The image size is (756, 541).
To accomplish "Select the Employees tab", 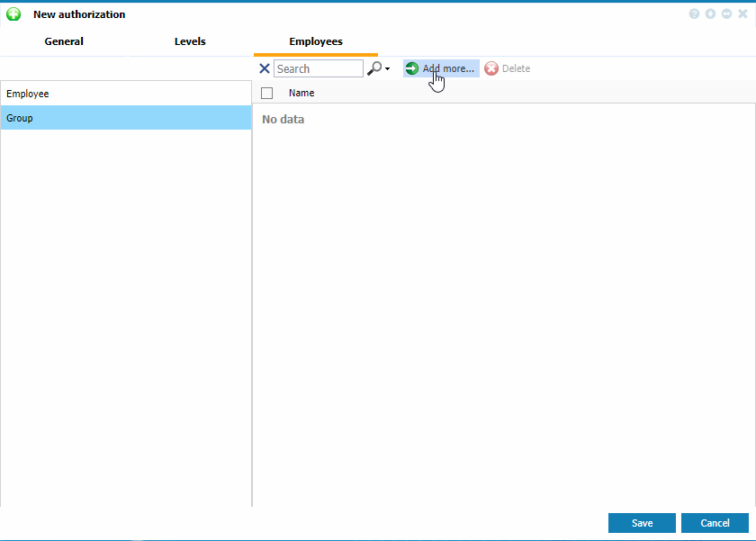I will tap(315, 41).
